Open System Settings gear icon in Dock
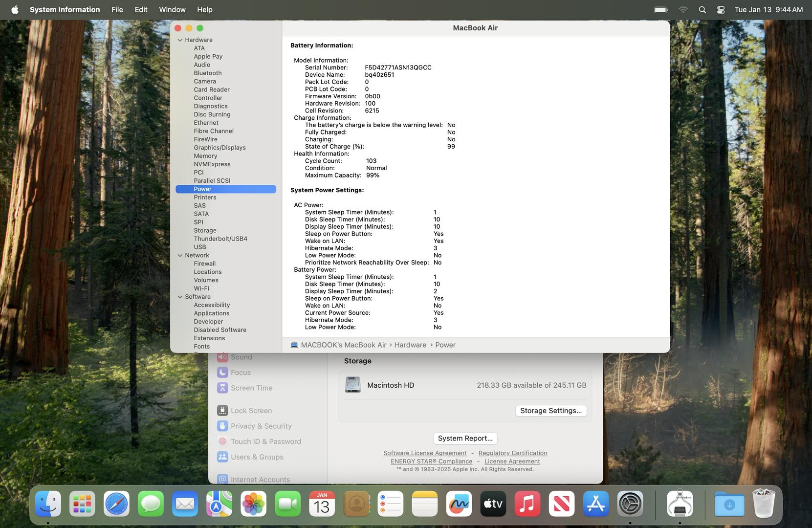 tap(630, 504)
